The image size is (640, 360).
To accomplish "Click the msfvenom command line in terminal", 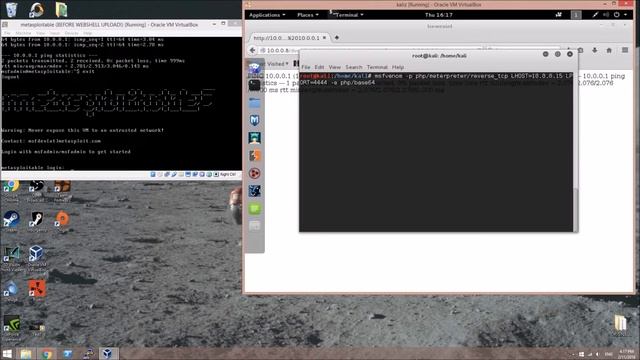I will point(436,79).
